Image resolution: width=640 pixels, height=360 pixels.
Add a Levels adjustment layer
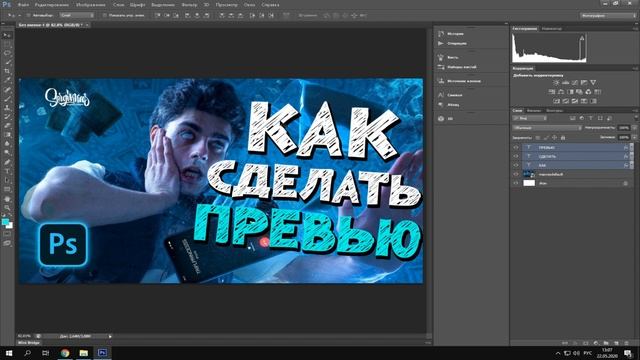(565, 82)
